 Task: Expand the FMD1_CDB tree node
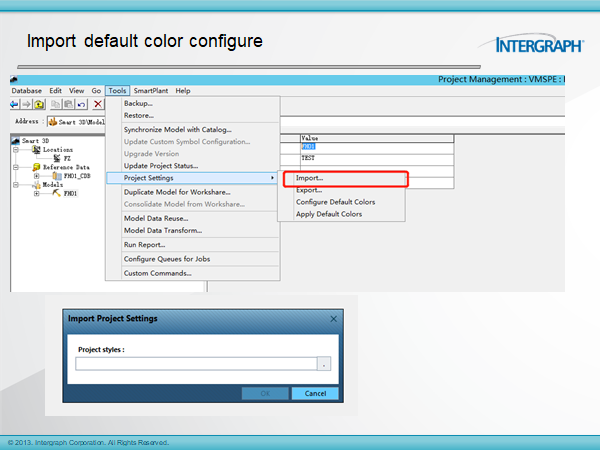pos(37,176)
